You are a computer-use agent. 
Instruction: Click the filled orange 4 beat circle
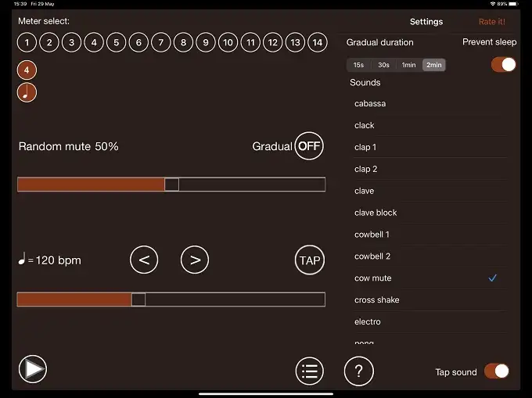tap(27, 70)
